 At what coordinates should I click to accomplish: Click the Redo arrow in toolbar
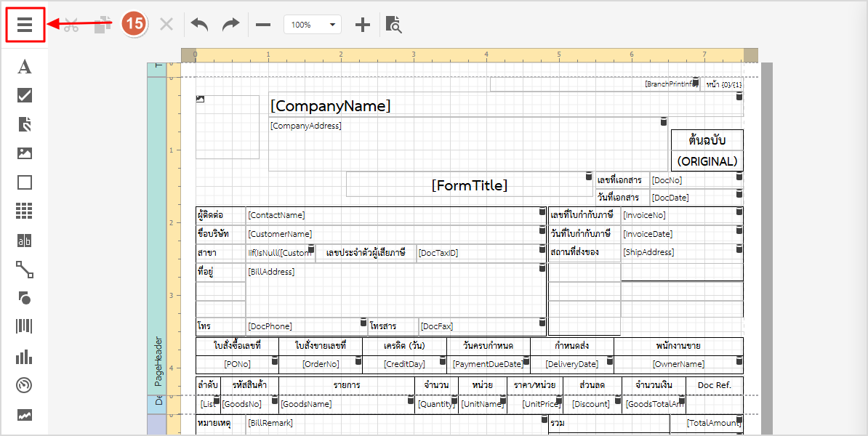tap(230, 25)
